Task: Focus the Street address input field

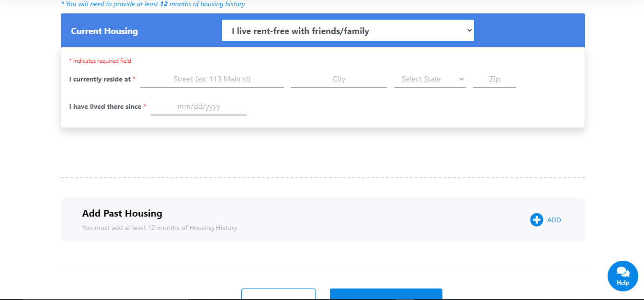Action: (x=212, y=79)
